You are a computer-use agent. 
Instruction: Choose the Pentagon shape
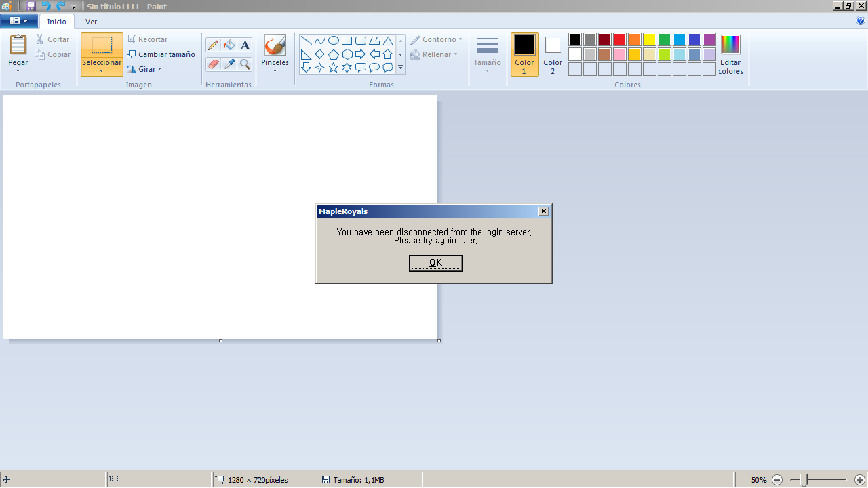[333, 54]
